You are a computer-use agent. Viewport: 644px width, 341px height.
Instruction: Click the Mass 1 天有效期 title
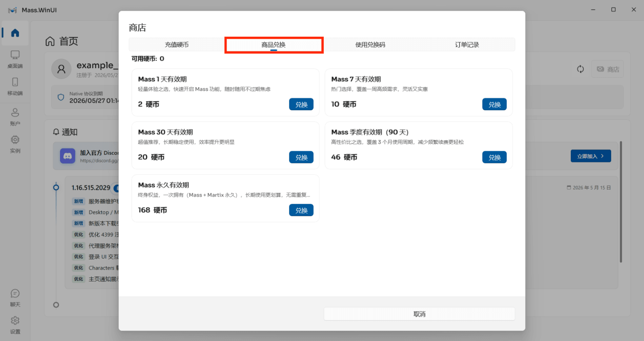(162, 79)
